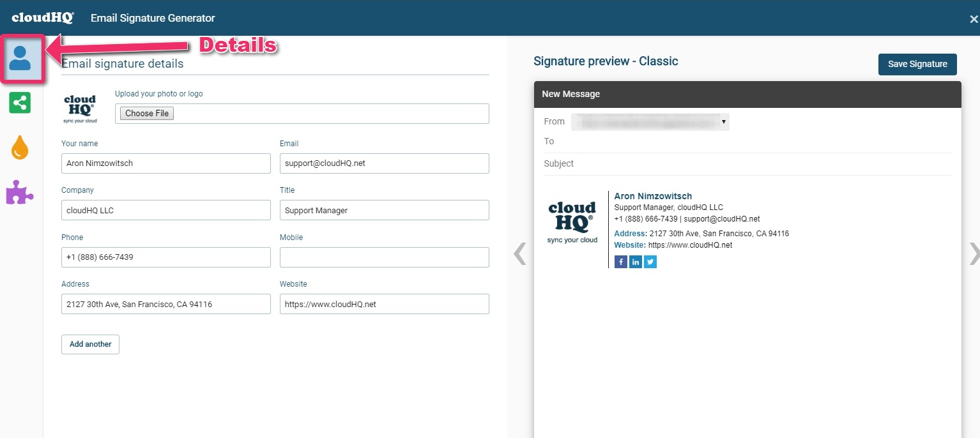The image size is (980, 438).
Task: Close the Email Signature Generator
Action: click(x=972, y=19)
